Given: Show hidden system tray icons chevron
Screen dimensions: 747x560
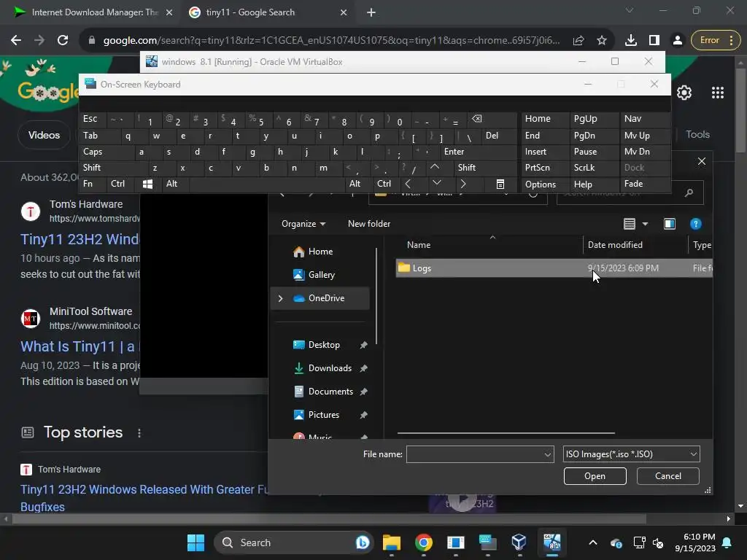Looking at the screenshot, I should [592, 542].
